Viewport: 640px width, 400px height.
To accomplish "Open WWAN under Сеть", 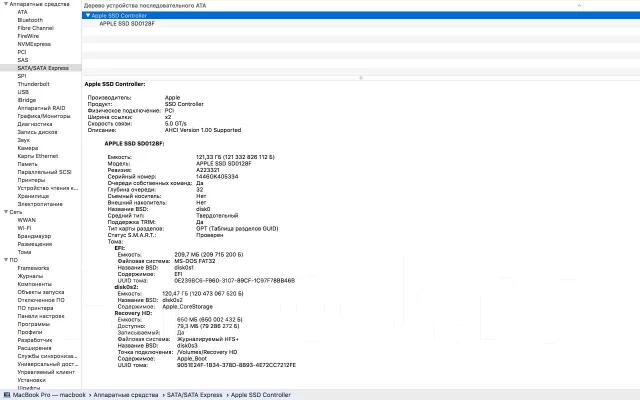I will [x=27, y=220].
